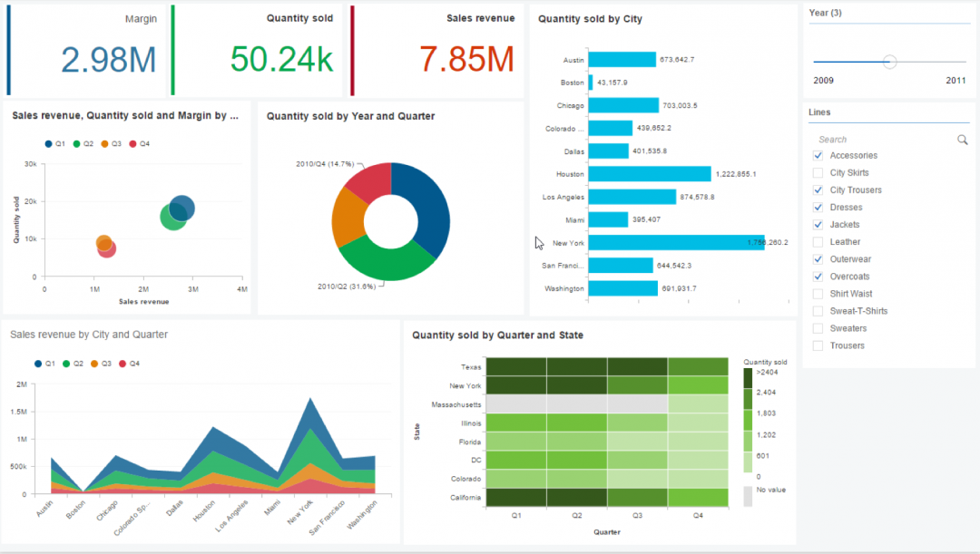
Task: Uncheck the Accessories line filter
Action: pos(818,155)
